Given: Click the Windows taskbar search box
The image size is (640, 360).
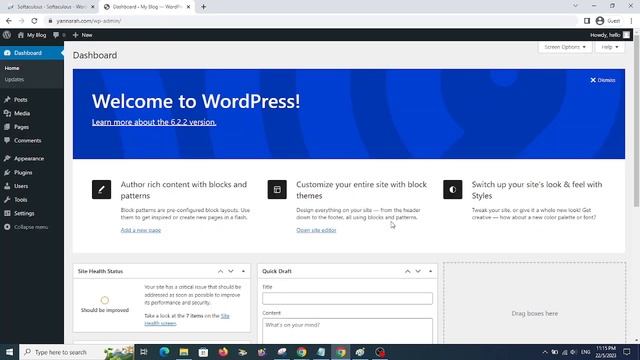Looking at the screenshot, I should 76,352.
